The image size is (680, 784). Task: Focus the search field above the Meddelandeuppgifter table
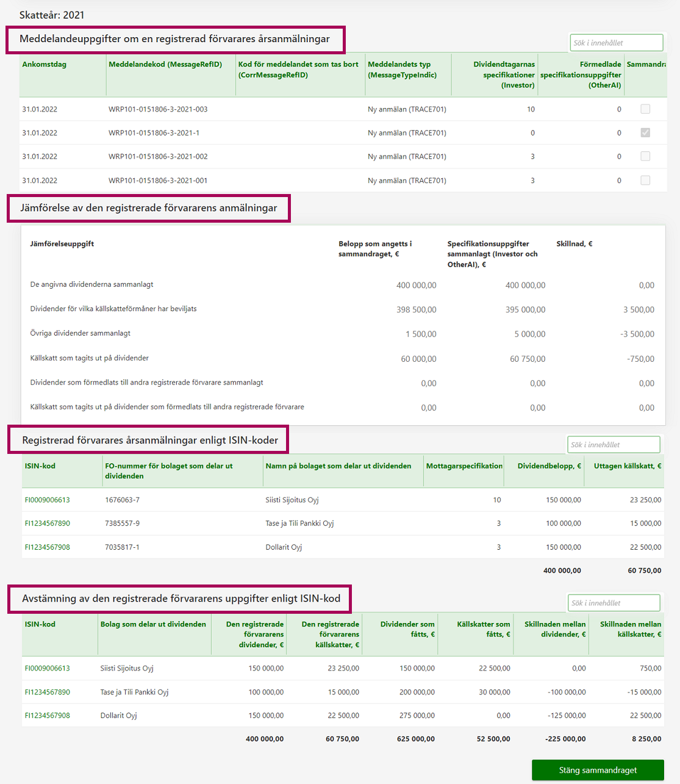(616, 43)
